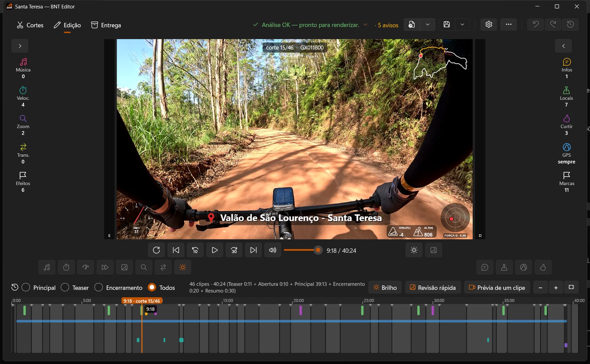Toggle the orange sun brightness tool button
Viewport: 590px width, 364px height.
tap(183, 267)
